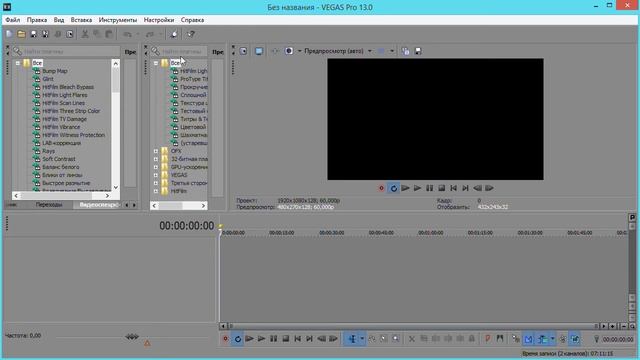Click the external monitor preview icon
Image resolution: width=640 pixels, height=360 pixels.
(x=259, y=51)
